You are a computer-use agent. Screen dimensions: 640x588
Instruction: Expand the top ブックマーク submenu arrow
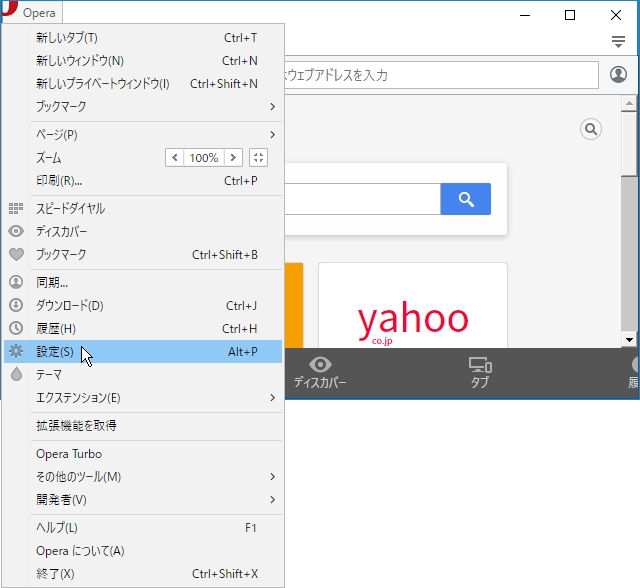pyautogui.click(x=272, y=107)
